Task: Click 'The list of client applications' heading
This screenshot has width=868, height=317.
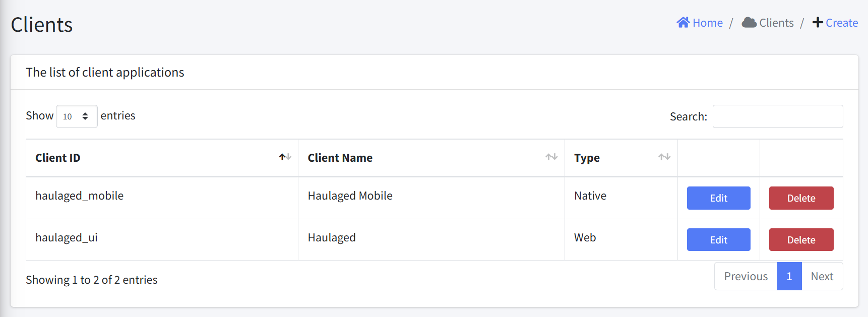Action: point(105,73)
